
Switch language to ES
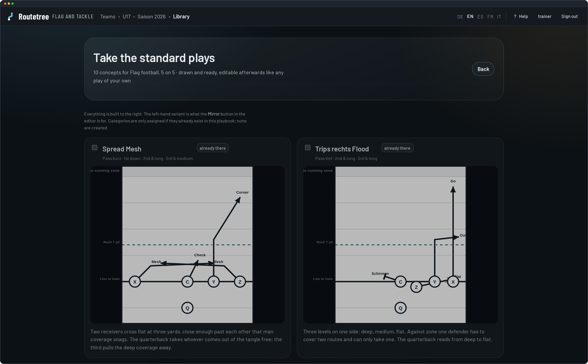click(480, 17)
